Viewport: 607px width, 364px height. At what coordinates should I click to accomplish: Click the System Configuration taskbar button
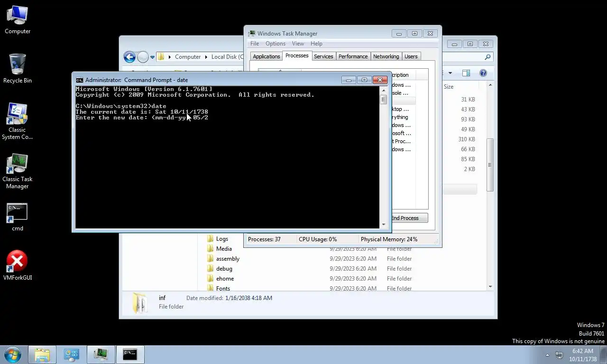72,354
